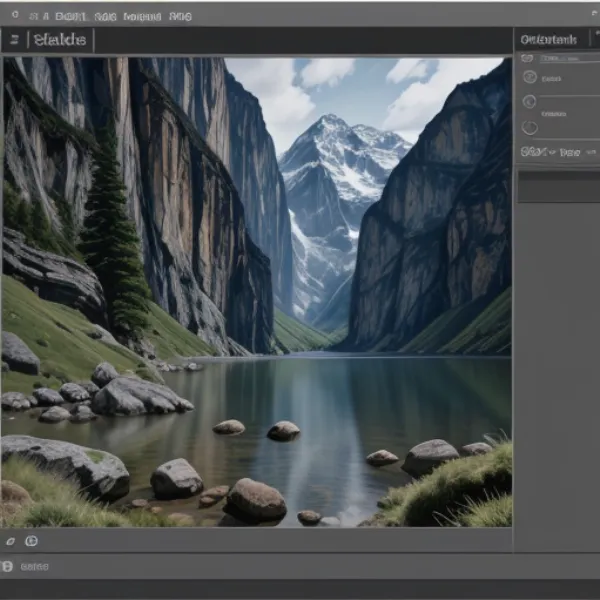Open the hamburger menu beside the document tab
The height and width of the screenshot is (600, 600).
(x=15, y=39)
